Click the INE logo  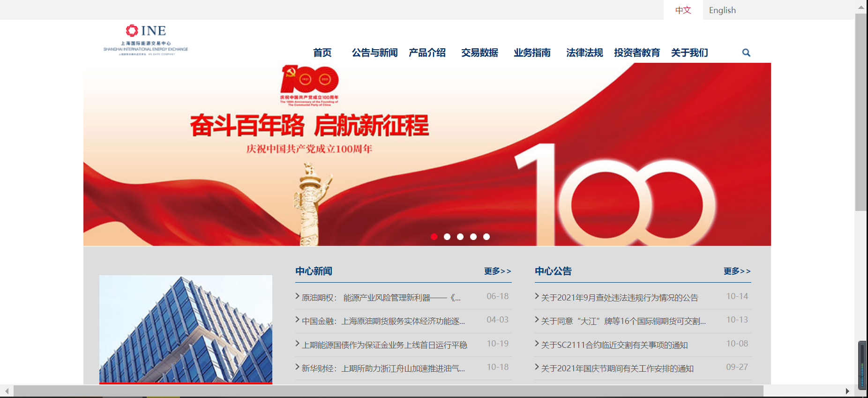(146, 40)
